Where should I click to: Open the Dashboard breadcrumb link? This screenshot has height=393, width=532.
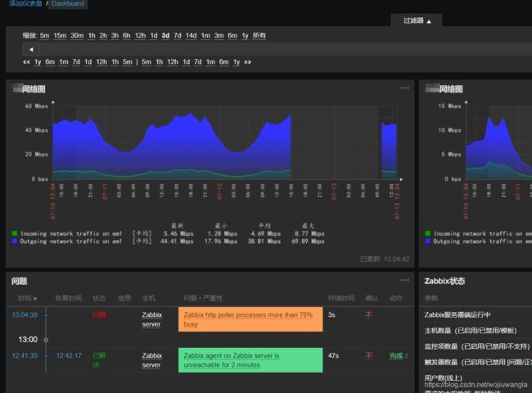click(68, 4)
